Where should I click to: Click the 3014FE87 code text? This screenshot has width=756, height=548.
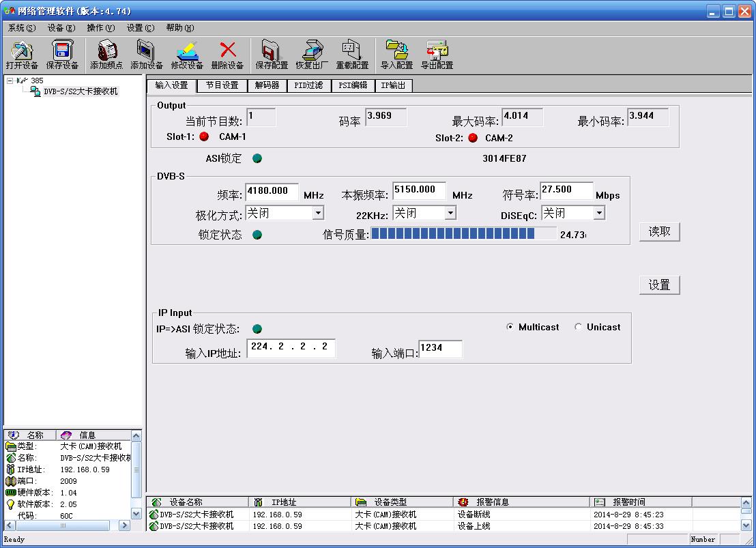(x=504, y=159)
